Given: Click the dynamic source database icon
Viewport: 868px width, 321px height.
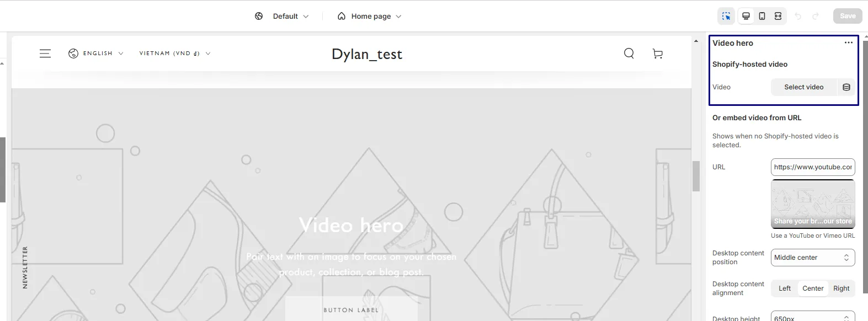Looking at the screenshot, I should point(846,87).
